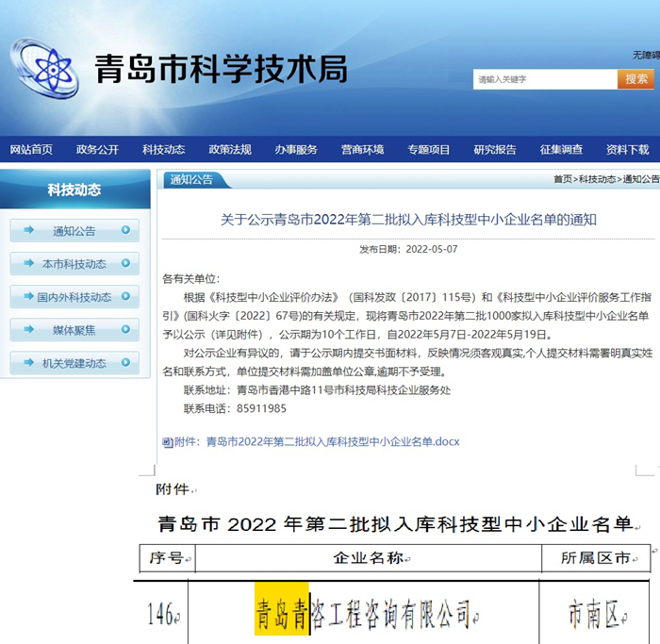This screenshot has width=660, height=644.
Task: Select 资料下载 in the navigation bar
Action: coord(627,150)
